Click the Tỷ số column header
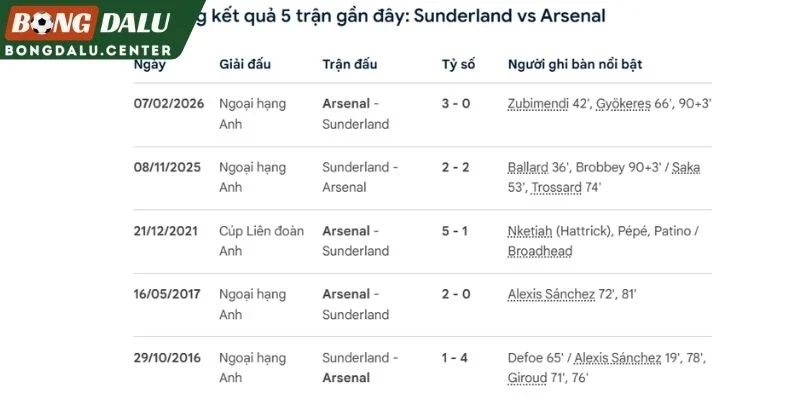The width and height of the screenshot is (800, 400). [458, 65]
